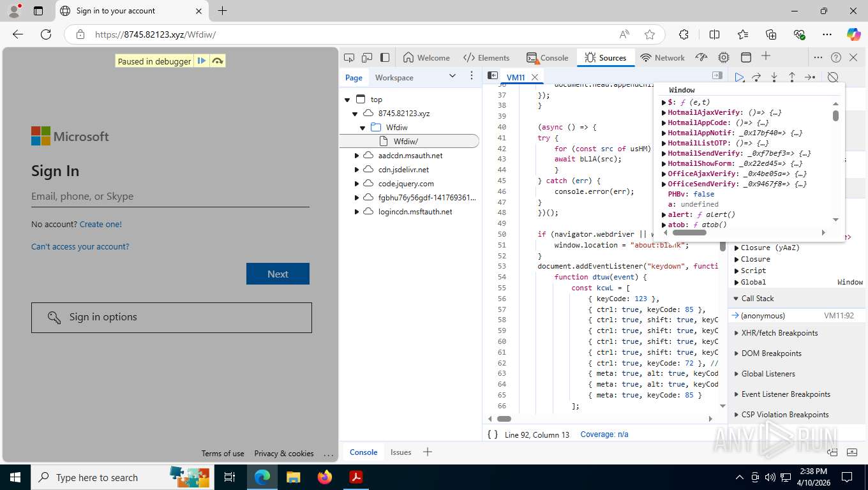The image size is (868, 490).
Task: Refresh the browser page
Action: (46, 34)
